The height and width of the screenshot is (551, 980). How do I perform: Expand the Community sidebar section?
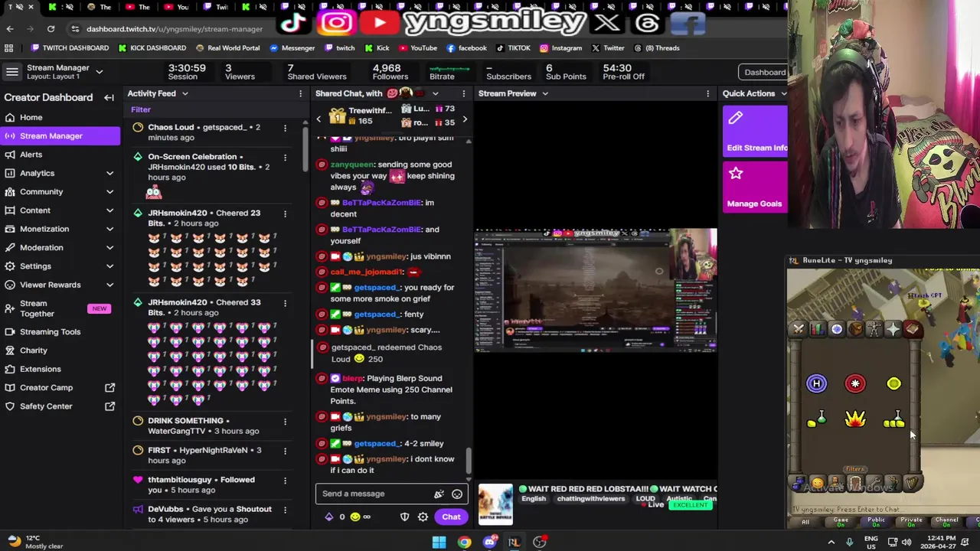109,191
